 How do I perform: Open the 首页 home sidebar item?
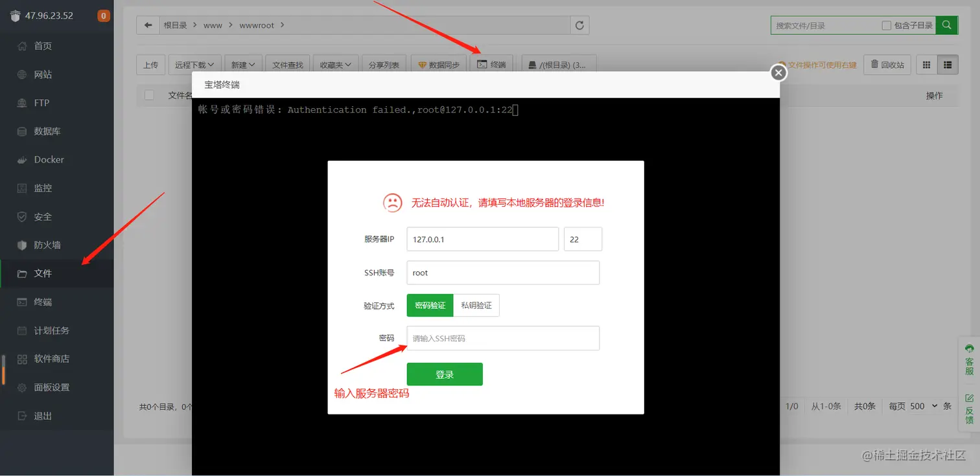tap(56, 46)
